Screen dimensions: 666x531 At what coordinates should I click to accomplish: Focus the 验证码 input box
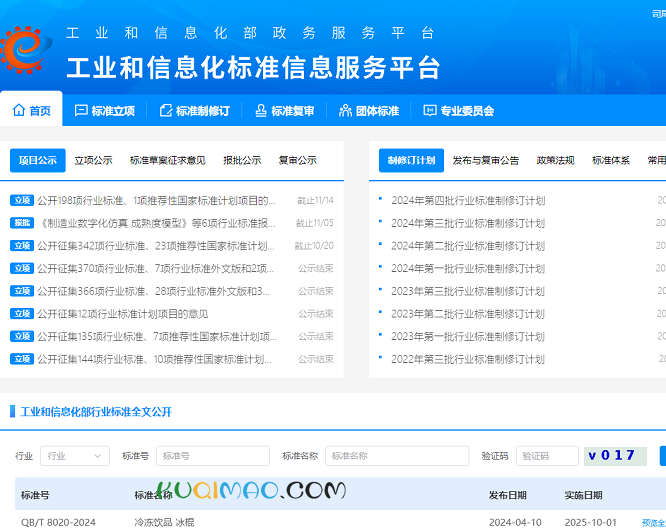[x=546, y=456]
